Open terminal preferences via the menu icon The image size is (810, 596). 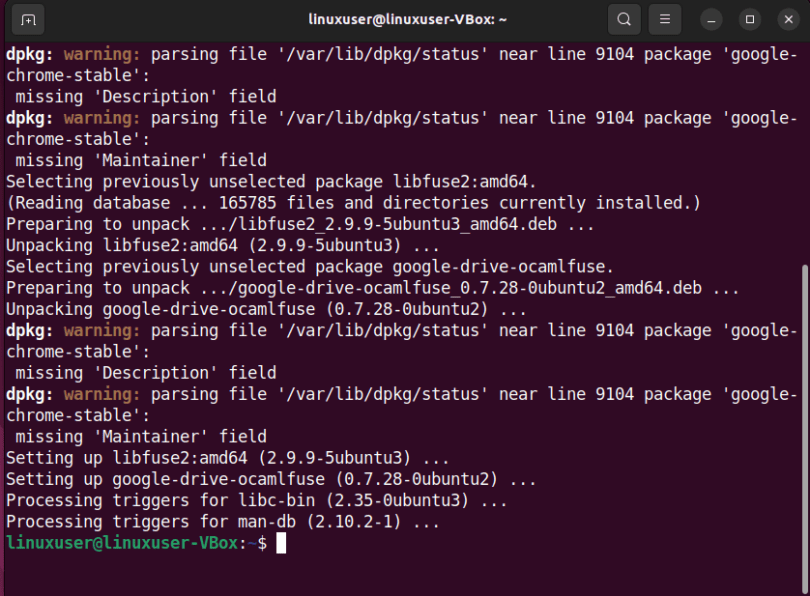click(666, 19)
